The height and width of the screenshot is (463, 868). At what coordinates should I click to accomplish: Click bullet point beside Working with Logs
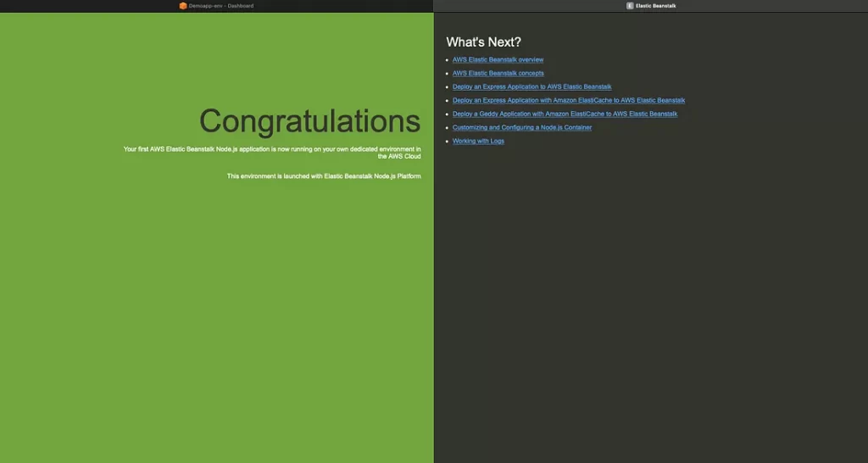pyautogui.click(x=447, y=142)
